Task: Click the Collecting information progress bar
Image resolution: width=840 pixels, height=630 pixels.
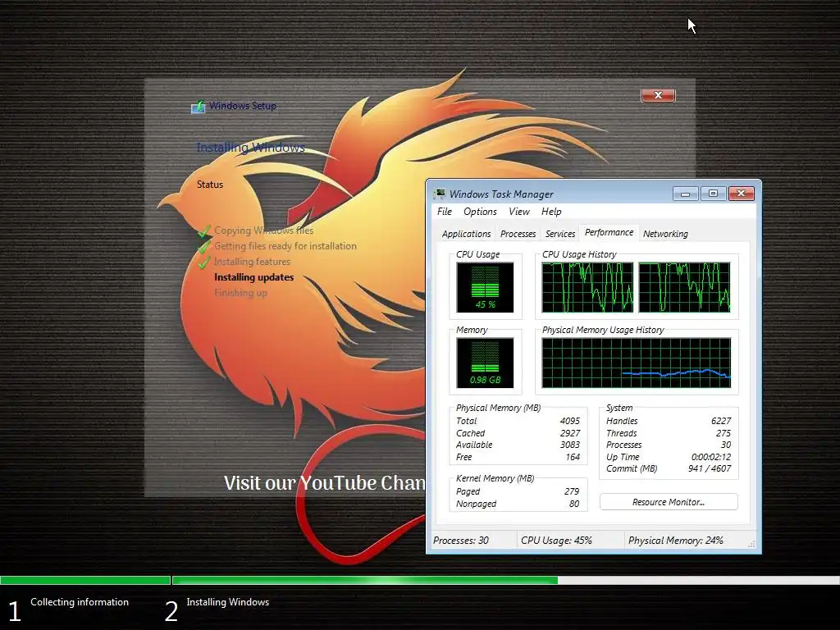Action: [85, 580]
